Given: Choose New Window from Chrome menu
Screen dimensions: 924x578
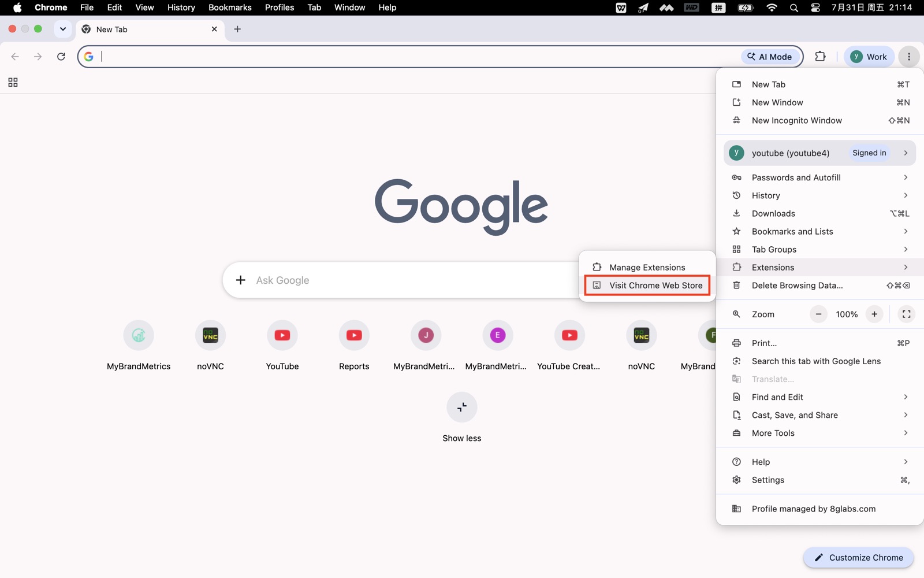Looking at the screenshot, I should point(820,102).
